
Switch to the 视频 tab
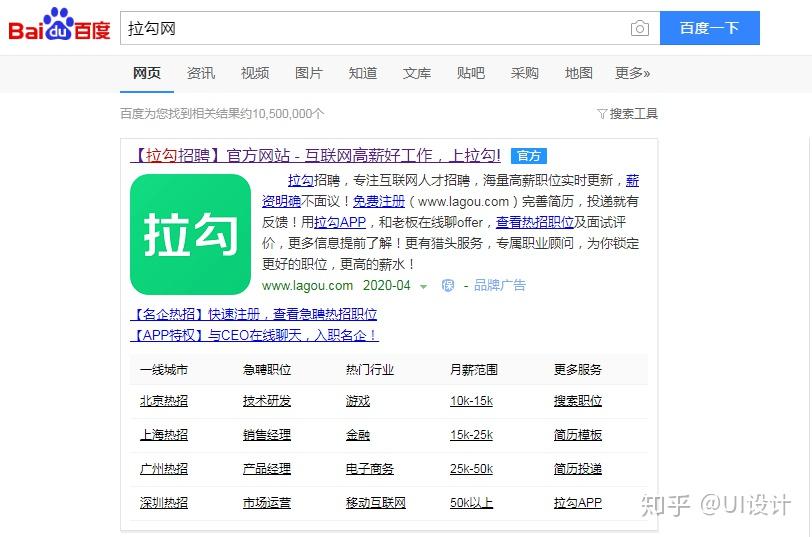255,73
